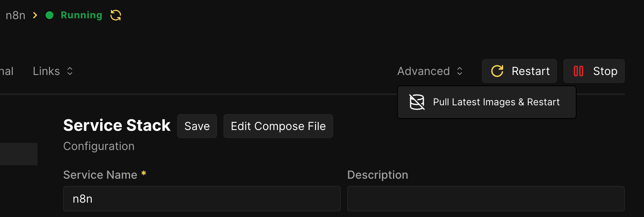Go to the n8n breadcrumb link
The height and width of the screenshot is (217, 644).
[x=16, y=15]
